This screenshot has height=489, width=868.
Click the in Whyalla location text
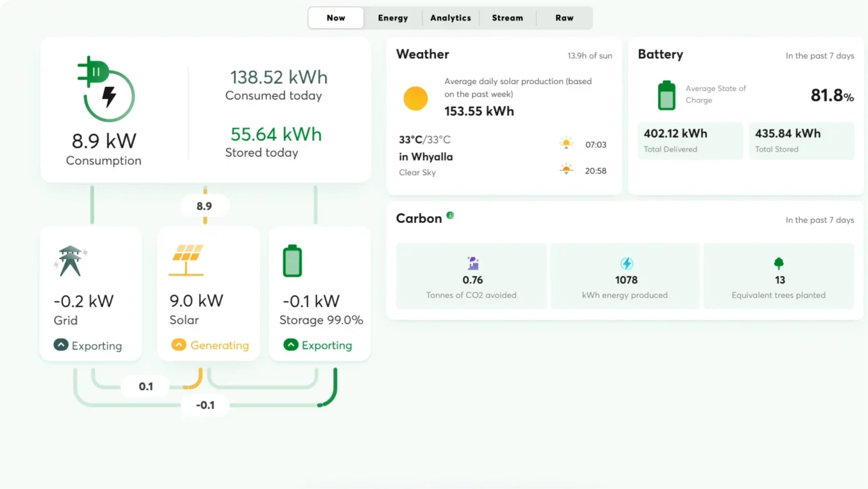(426, 157)
